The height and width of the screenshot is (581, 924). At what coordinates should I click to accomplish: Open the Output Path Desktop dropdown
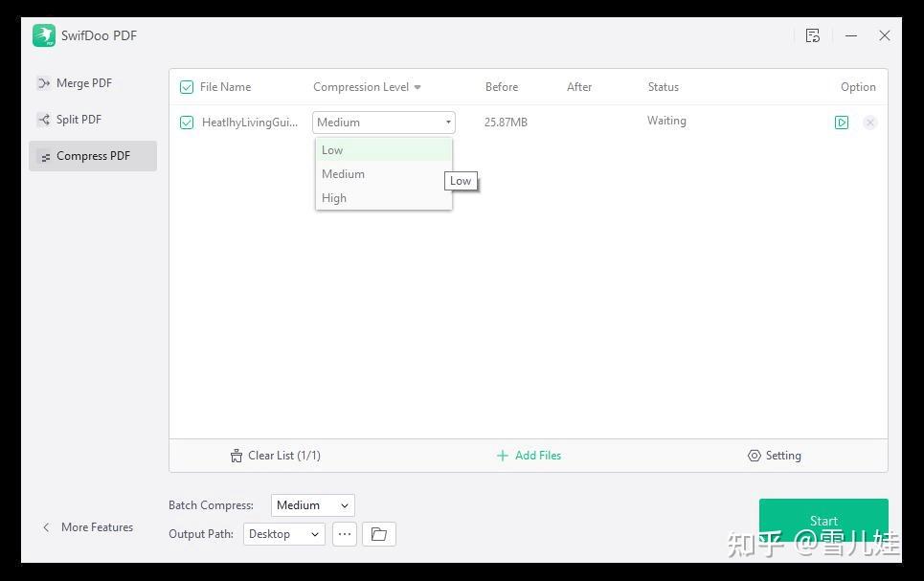coord(284,534)
